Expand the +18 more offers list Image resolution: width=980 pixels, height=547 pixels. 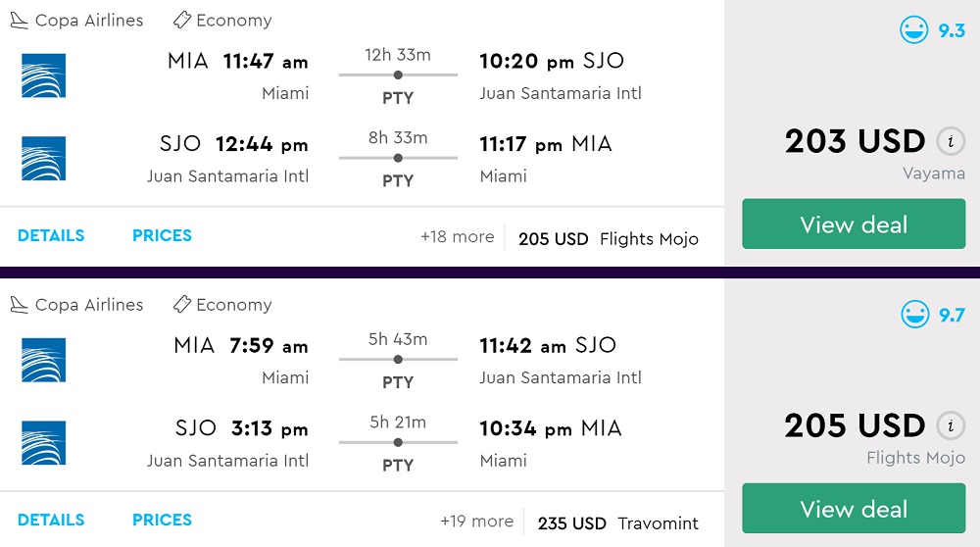pos(457,237)
